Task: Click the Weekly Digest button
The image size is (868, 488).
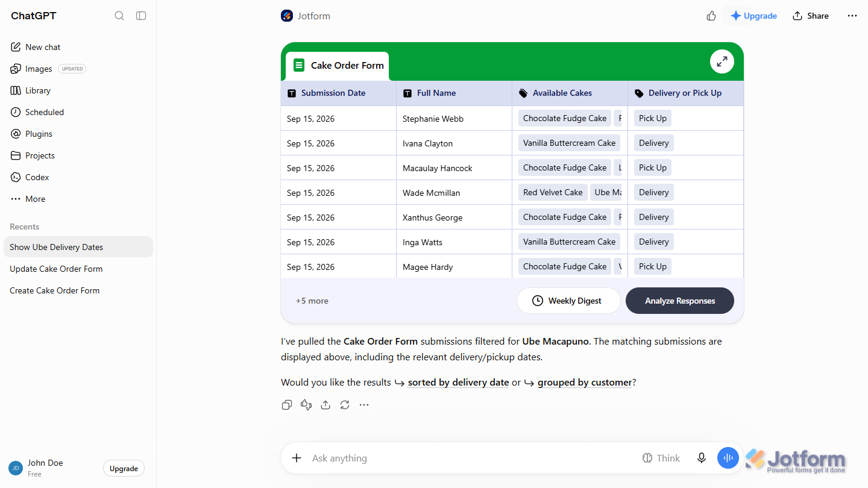Action: (568, 301)
